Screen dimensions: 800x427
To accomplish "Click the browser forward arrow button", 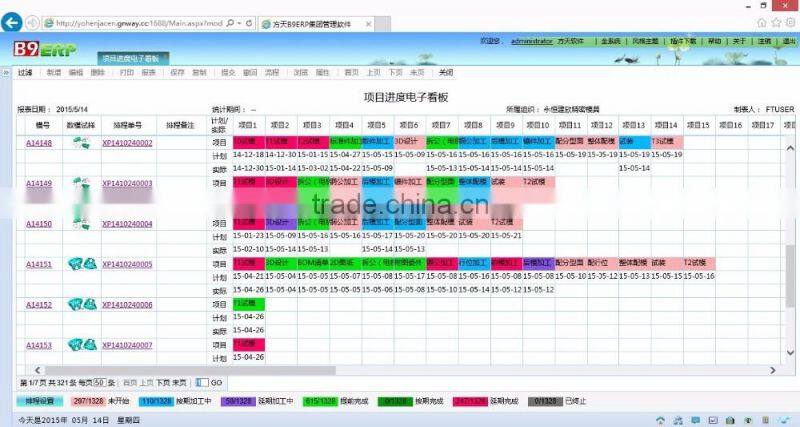I will 31,22.
